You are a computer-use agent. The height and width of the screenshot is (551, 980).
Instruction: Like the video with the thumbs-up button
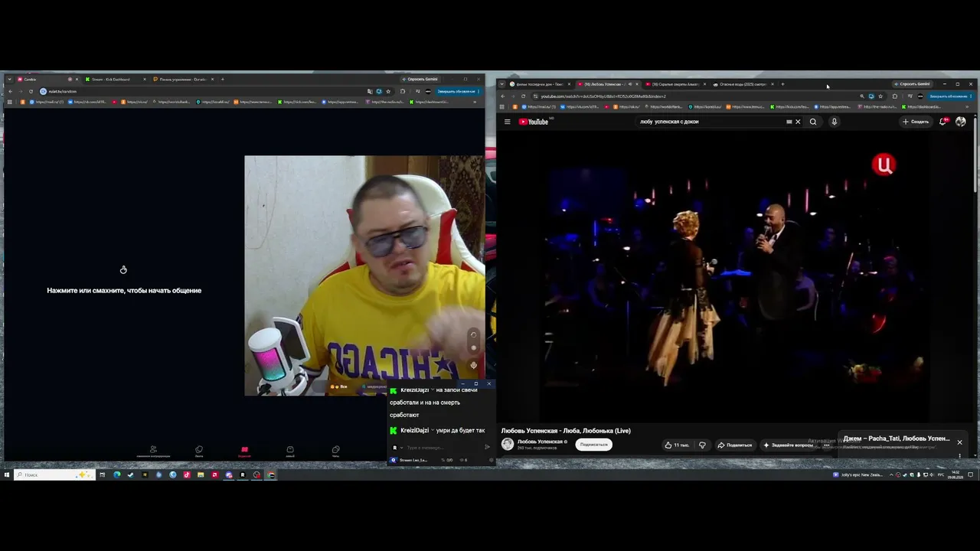pos(677,445)
